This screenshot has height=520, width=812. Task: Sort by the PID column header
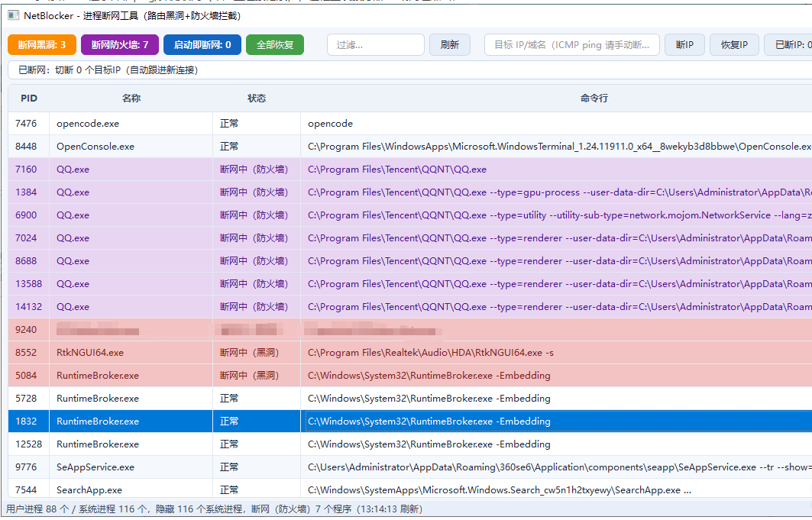pos(29,99)
